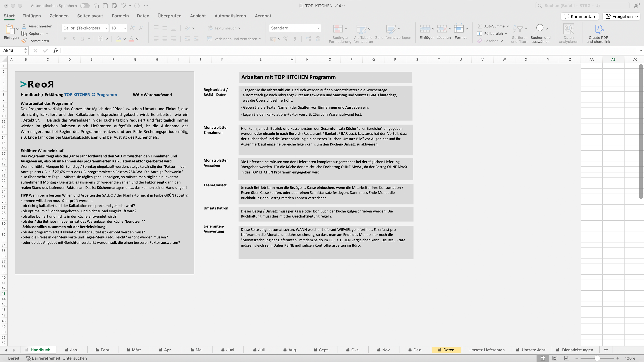Switch to page layout view icon
This screenshot has width=644, height=362.
coord(555,358)
